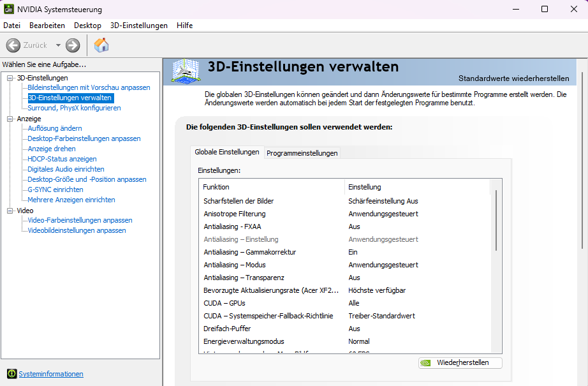The height and width of the screenshot is (386, 588).
Task: Open Desktop-Größe und -Position anpassen
Action: pos(87,179)
